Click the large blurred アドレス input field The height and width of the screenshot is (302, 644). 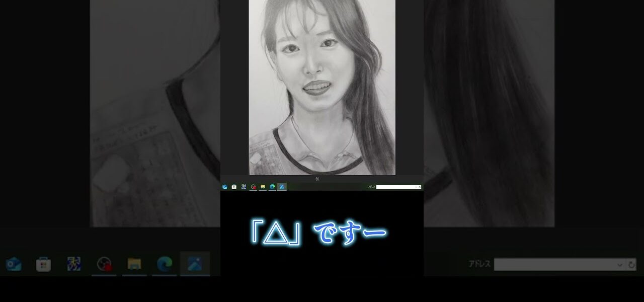click(x=553, y=264)
